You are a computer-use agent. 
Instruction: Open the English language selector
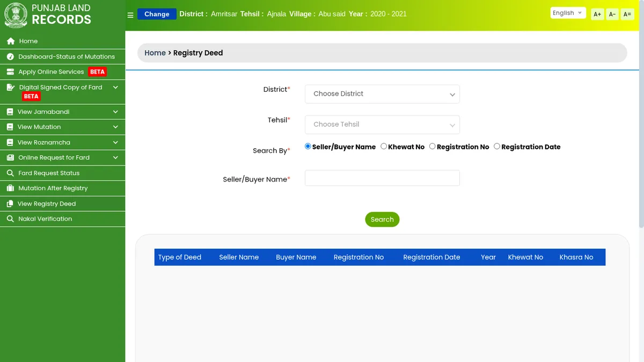567,13
